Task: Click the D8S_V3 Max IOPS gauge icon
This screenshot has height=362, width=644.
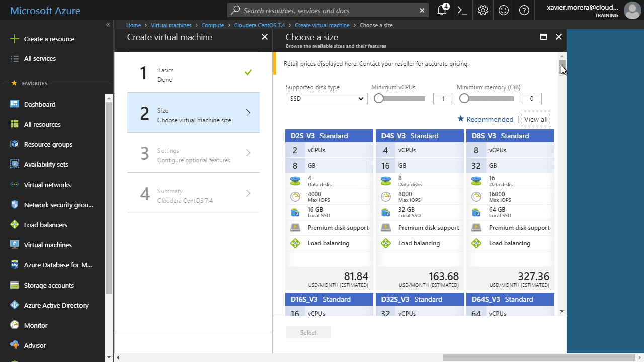Action: (476, 197)
